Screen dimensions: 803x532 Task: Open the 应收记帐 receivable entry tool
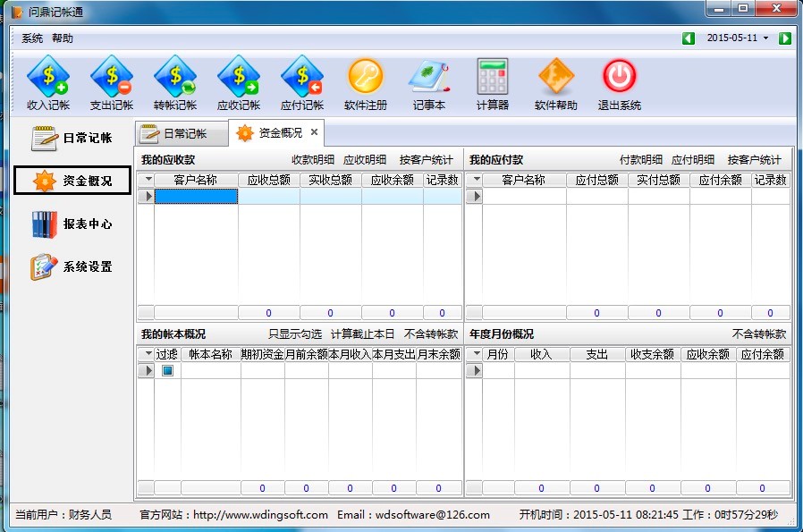point(239,83)
